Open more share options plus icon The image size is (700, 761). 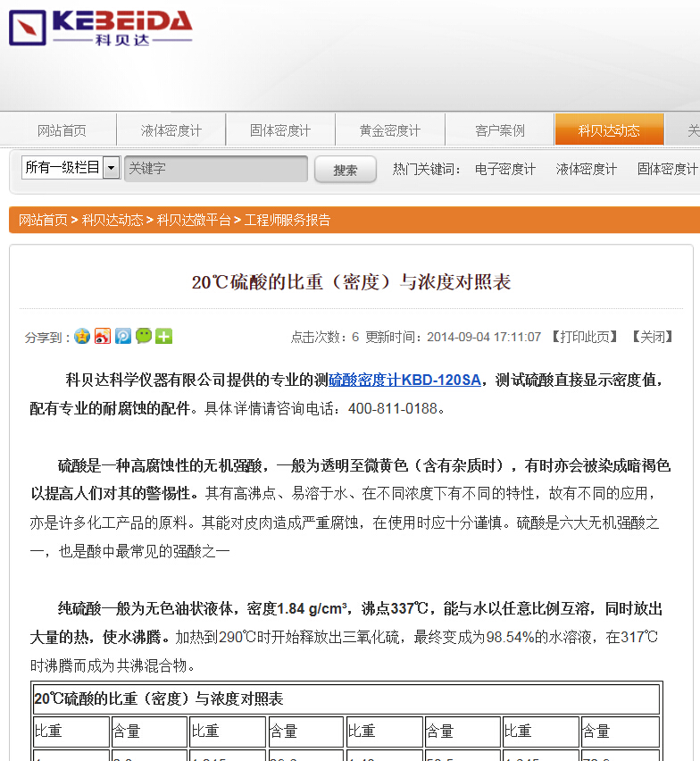tap(164, 337)
